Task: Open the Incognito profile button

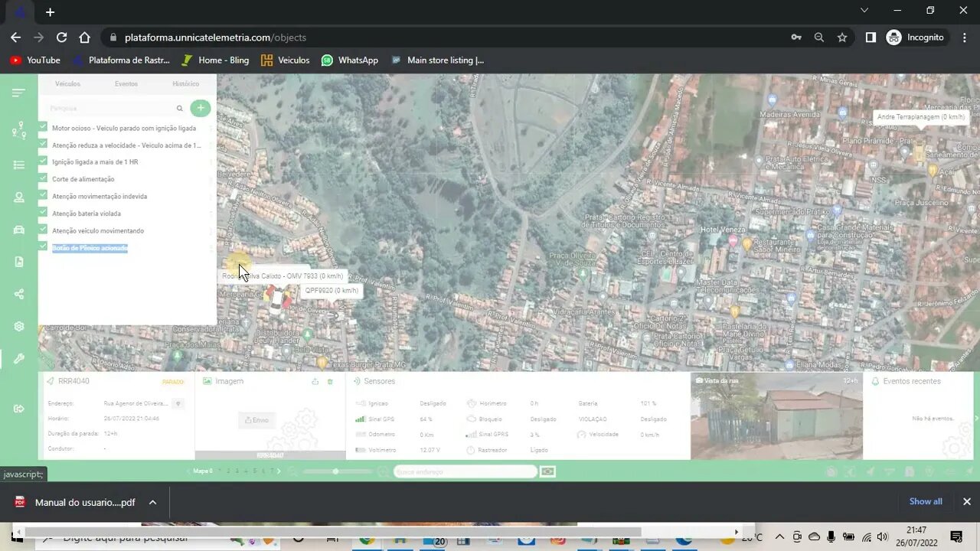Action: (916, 37)
